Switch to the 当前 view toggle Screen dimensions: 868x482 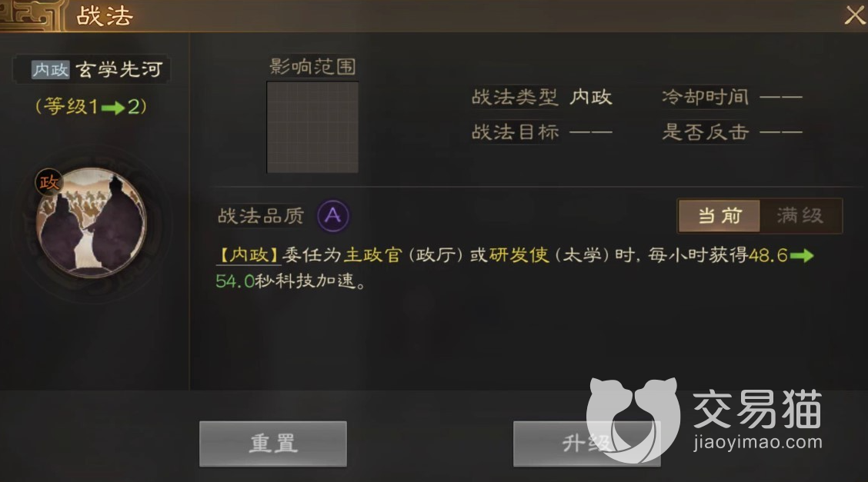(x=719, y=215)
